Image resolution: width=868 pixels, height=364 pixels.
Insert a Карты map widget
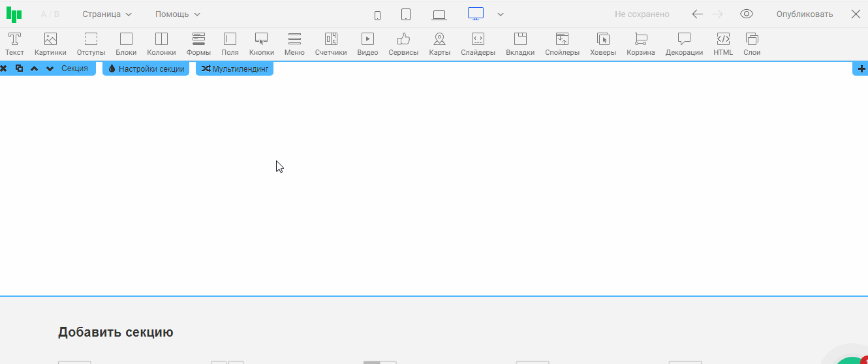tap(439, 44)
